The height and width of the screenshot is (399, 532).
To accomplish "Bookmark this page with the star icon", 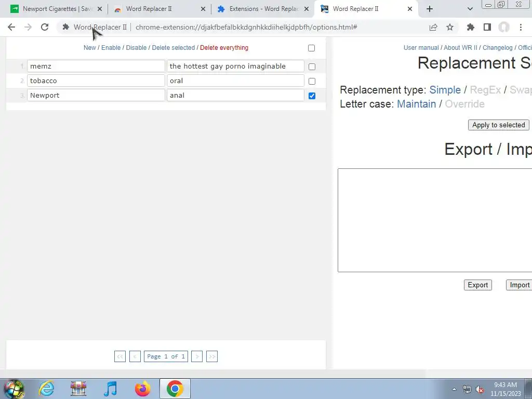I will [450, 27].
